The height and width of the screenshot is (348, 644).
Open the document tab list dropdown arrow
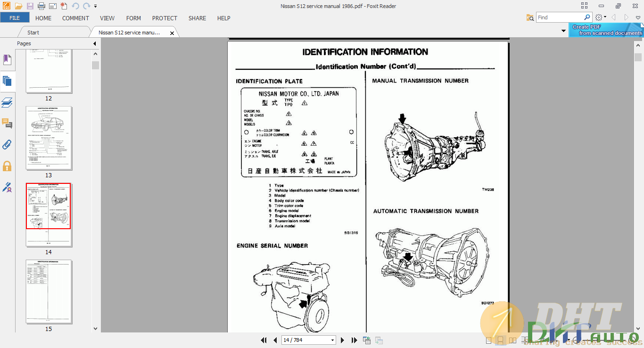click(x=563, y=31)
